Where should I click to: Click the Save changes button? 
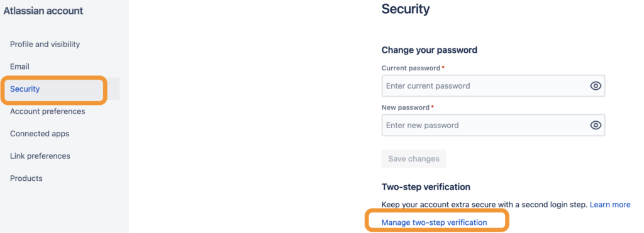pos(414,159)
